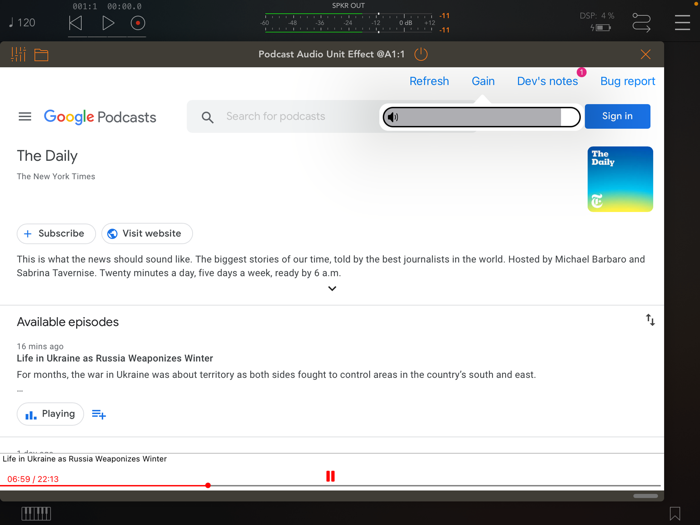Pause playback with red pause button
This screenshot has height=525, width=700.
click(330, 476)
